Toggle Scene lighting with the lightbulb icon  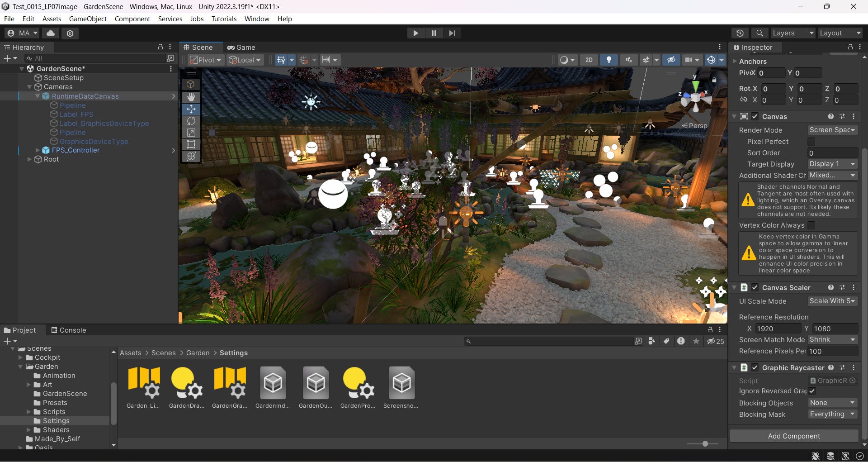[609, 60]
